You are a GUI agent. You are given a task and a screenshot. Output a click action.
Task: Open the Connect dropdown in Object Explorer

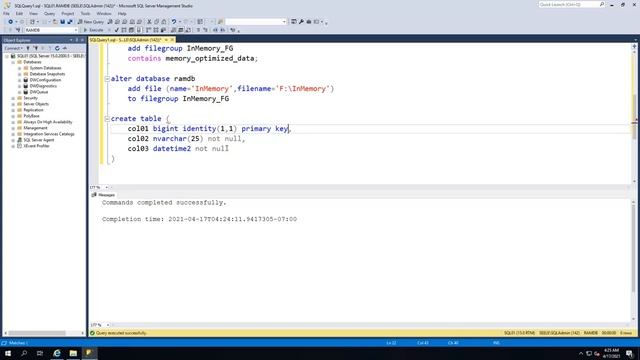tap(13, 48)
